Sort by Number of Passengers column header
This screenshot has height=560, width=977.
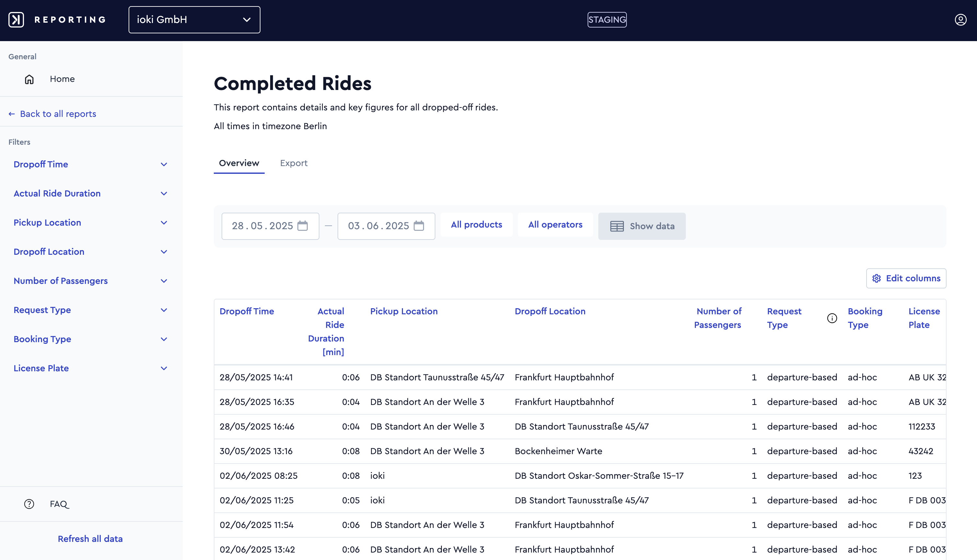718,318
